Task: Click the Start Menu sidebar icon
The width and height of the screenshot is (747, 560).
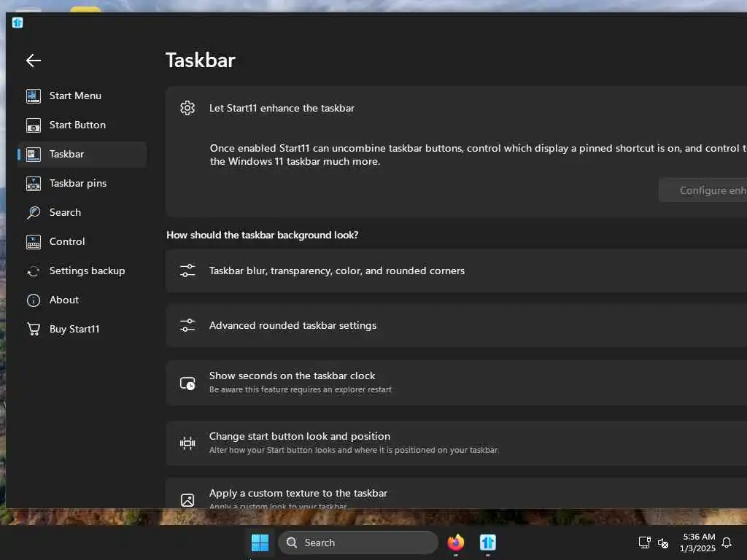Action: tap(34, 96)
